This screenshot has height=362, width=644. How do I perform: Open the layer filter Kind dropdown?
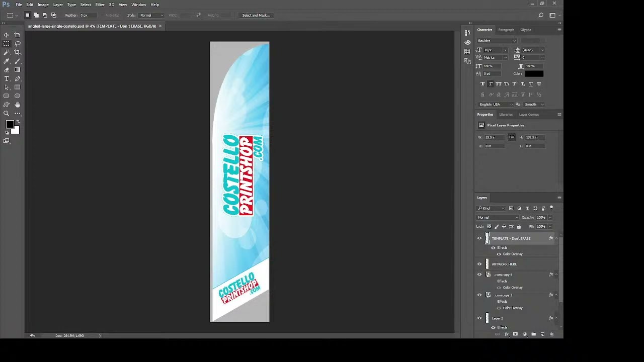[x=492, y=209]
